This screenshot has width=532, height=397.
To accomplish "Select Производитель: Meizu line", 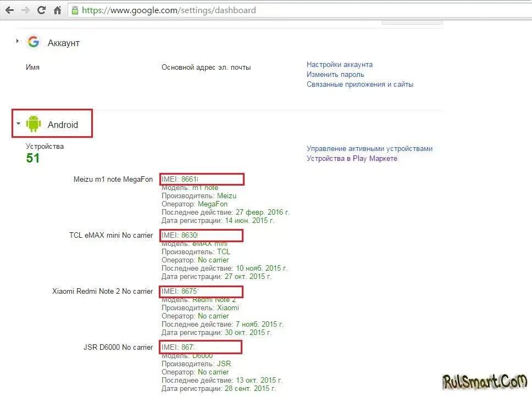I will click(x=199, y=195).
